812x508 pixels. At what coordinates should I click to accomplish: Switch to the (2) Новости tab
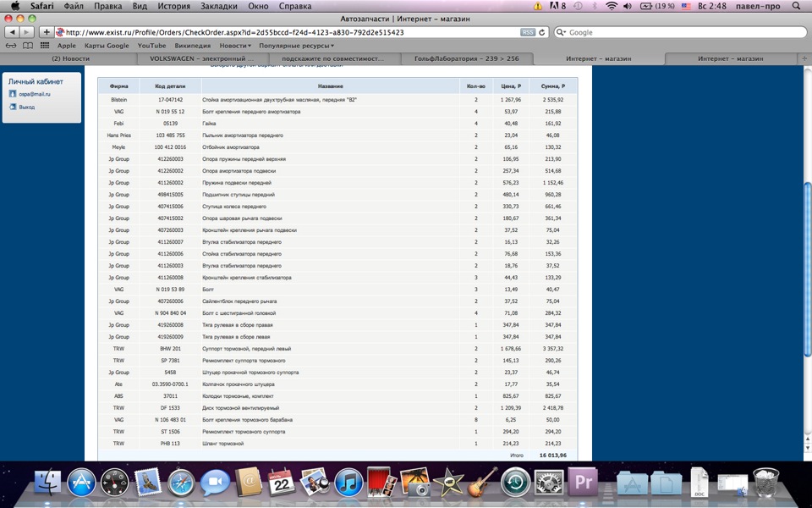[x=70, y=58]
